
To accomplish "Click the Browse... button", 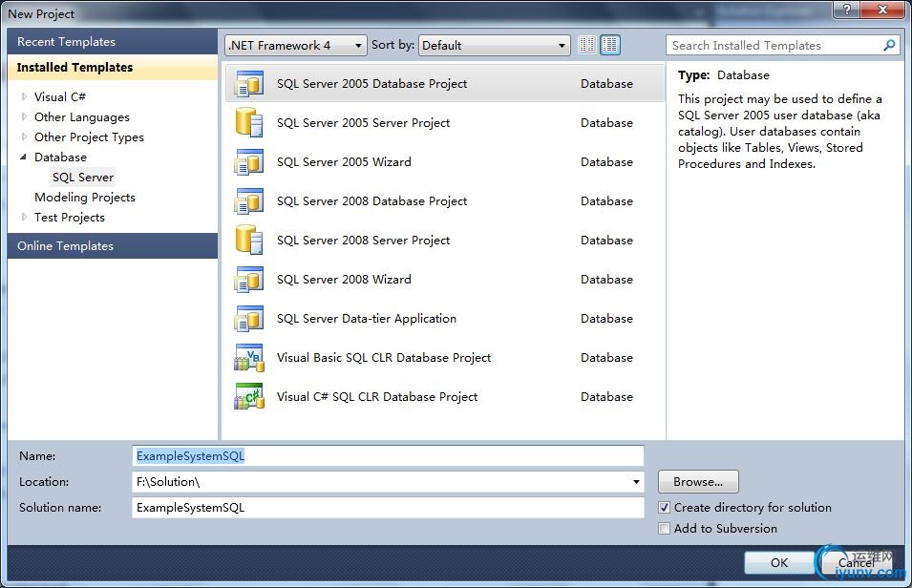I will pos(698,481).
